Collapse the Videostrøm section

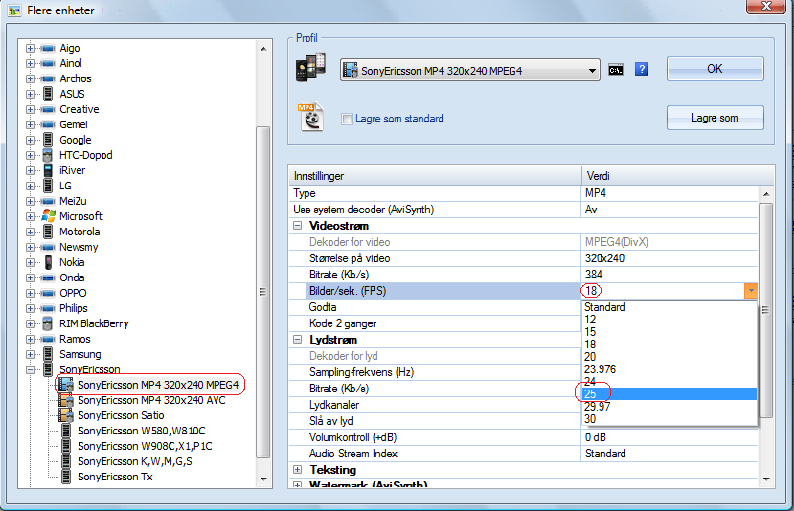click(298, 226)
